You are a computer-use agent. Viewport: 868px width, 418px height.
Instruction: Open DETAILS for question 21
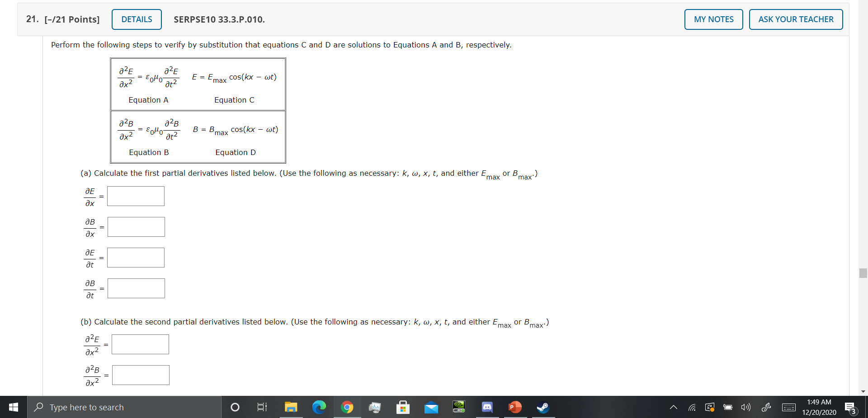pos(137,19)
